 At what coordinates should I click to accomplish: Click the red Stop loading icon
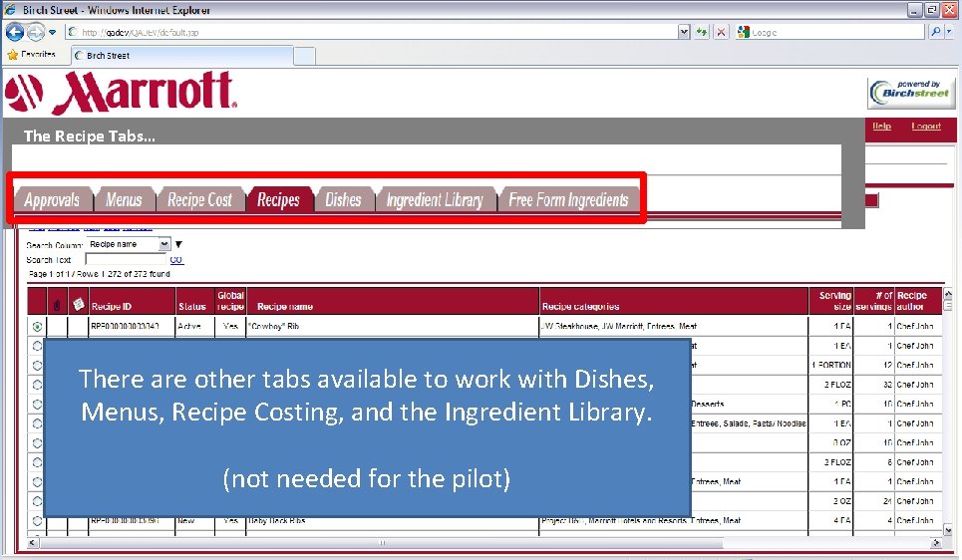point(722,32)
